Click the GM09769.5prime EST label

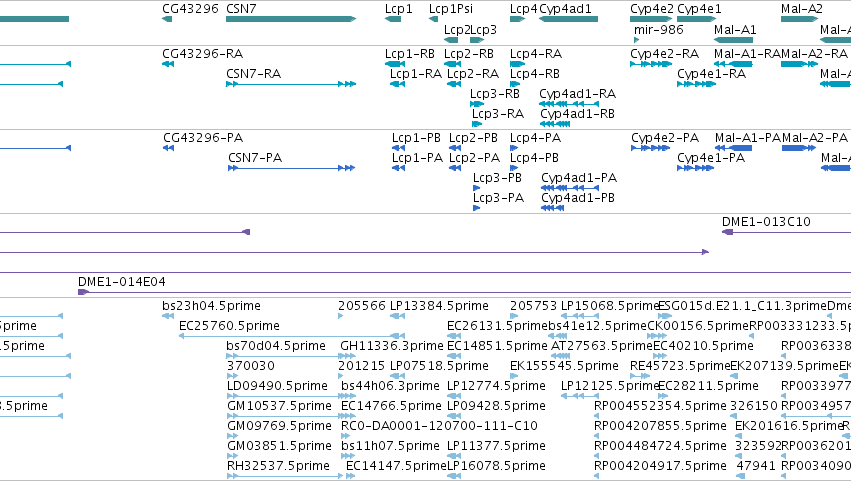pos(280,427)
